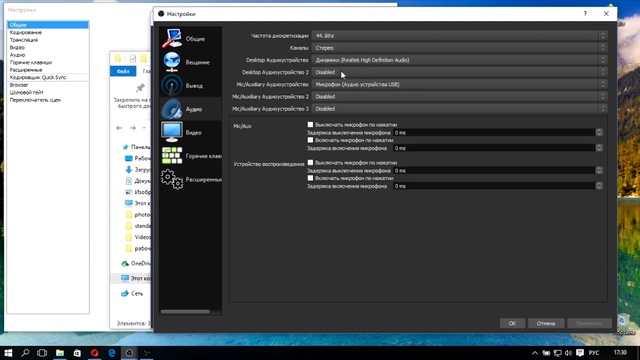The height and width of the screenshot is (360, 640).
Task: Show hidden tray icons chevron
Action: click(x=535, y=353)
